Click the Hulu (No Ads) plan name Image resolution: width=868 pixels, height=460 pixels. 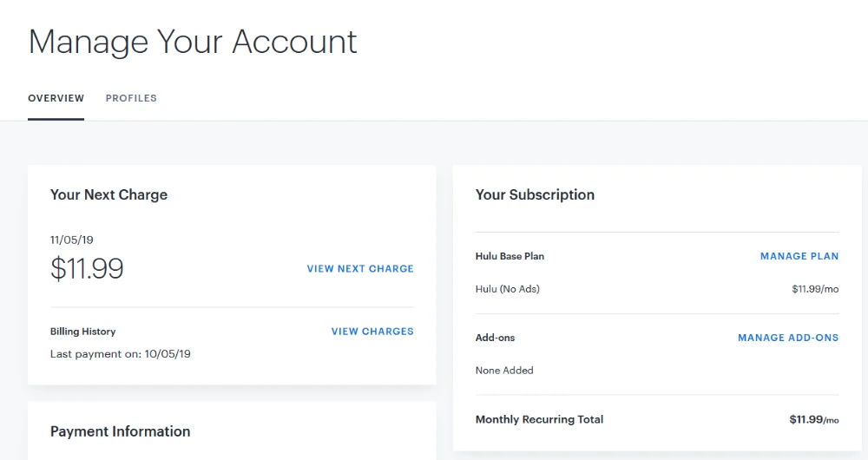(x=508, y=289)
